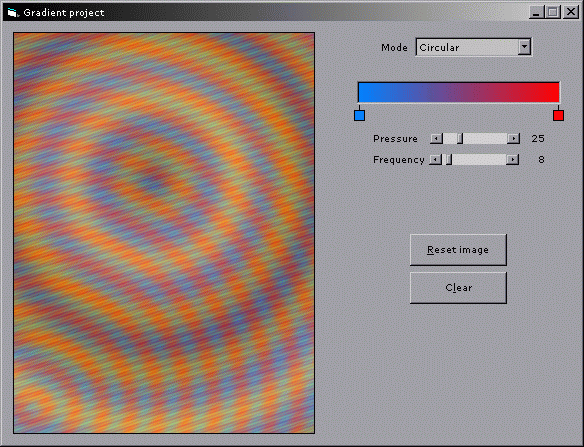The width and height of the screenshot is (584, 447).
Task: Click the Pressure slider thumb
Action: [460, 139]
